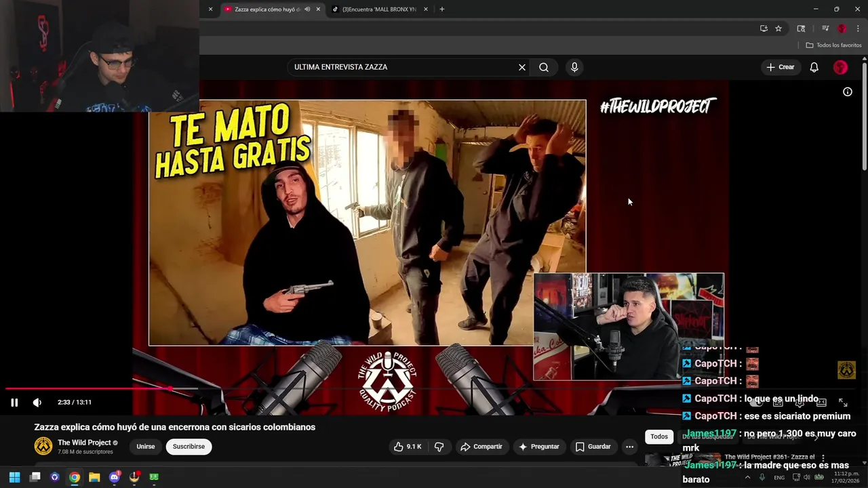
Task: Click the ENG language indicator in tray
Action: point(779,477)
